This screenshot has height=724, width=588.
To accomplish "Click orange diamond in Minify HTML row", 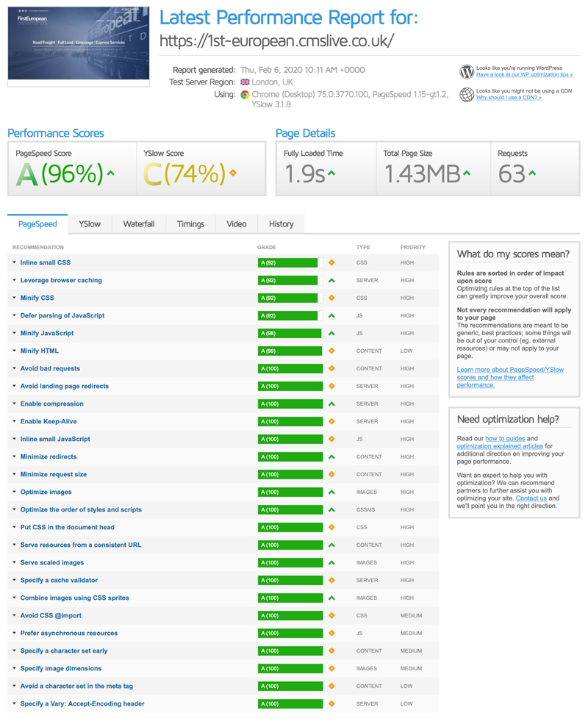I will pos(331,351).
